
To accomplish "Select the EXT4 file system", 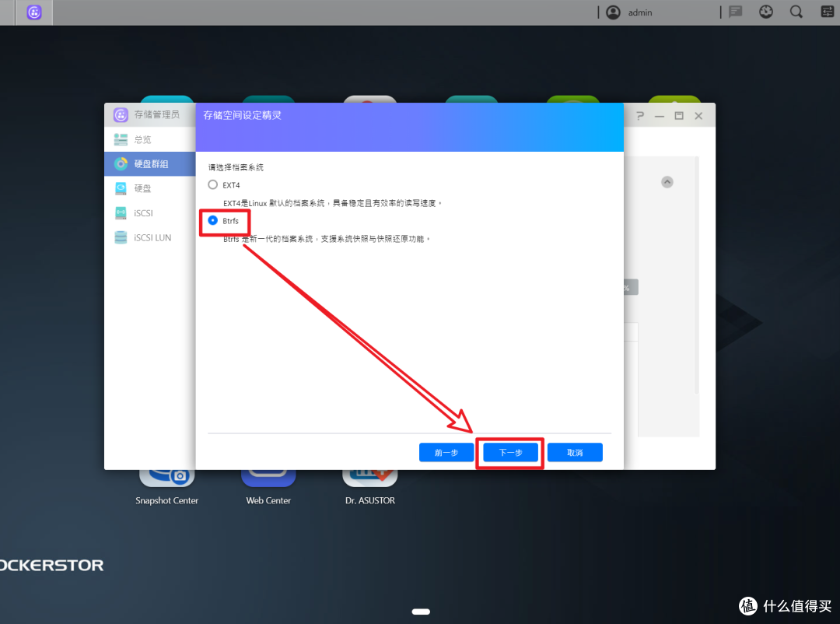I will pos(212,184).
